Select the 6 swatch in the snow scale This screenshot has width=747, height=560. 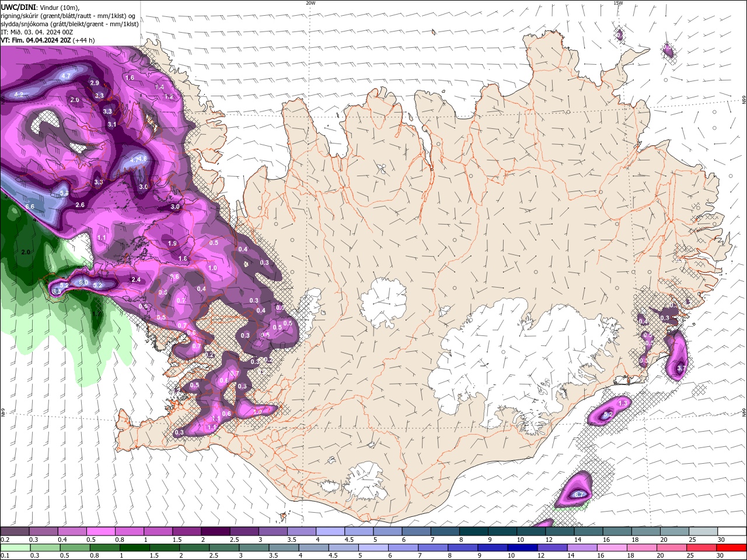point(416,531)
